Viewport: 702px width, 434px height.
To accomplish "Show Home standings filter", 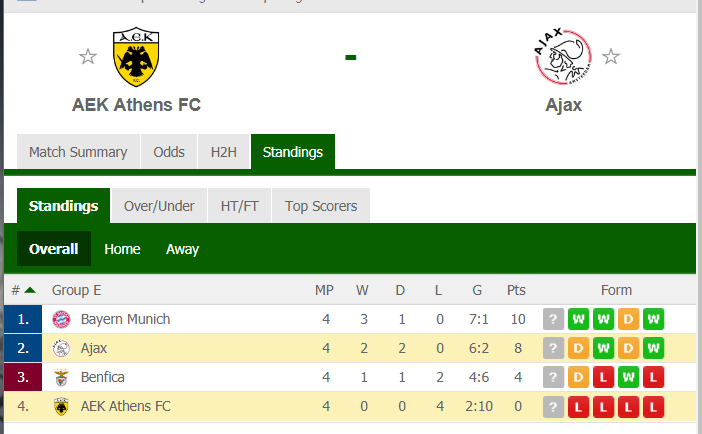I will click(122, 249).
